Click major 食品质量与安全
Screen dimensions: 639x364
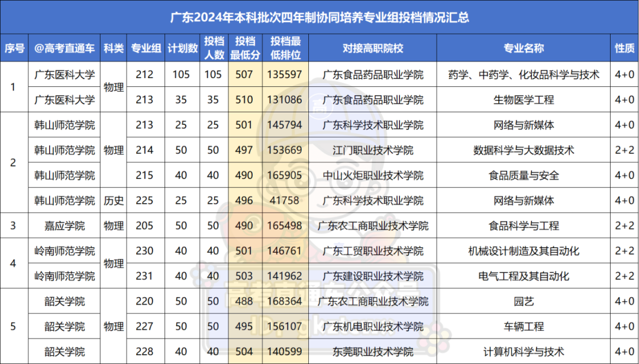pyautogui.click(x=523, y=175)
